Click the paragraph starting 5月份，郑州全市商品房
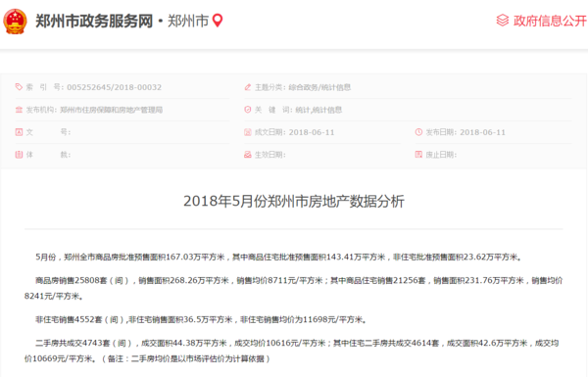 278,258
